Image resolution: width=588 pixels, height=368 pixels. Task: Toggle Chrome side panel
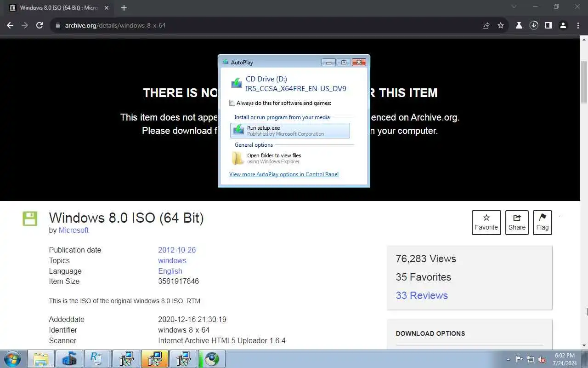(x=548, y=25)
